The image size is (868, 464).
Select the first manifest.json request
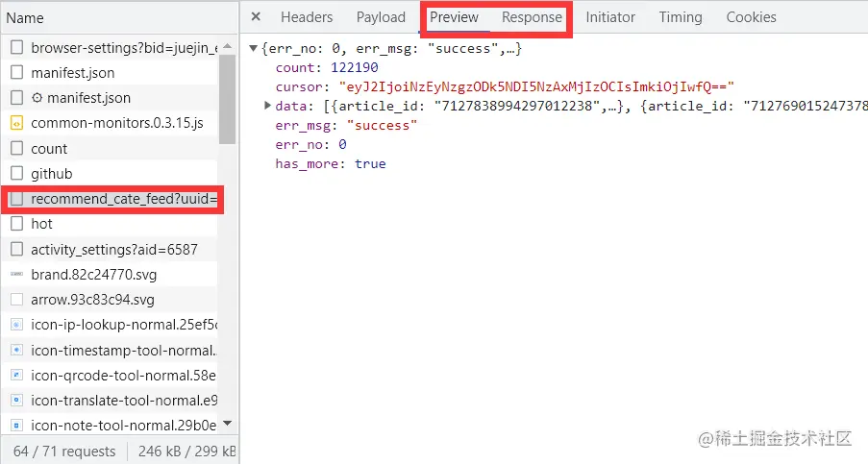111,72
